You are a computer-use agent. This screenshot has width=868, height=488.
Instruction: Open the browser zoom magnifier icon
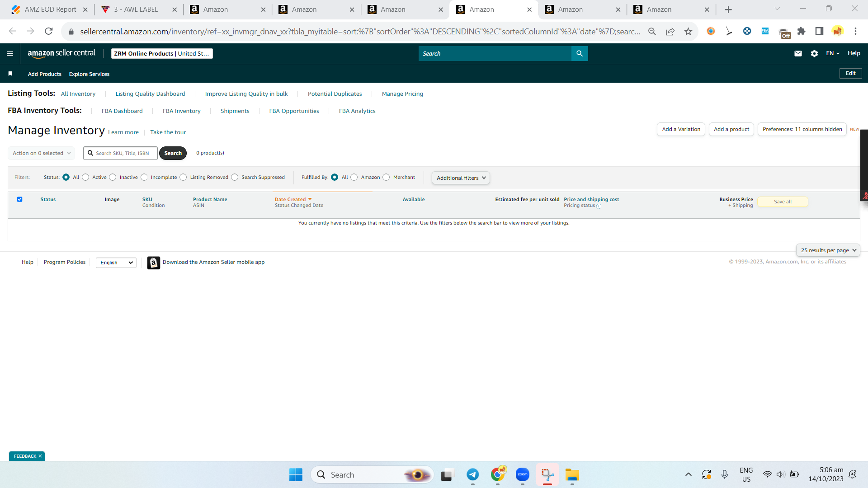tap(652, 31)
